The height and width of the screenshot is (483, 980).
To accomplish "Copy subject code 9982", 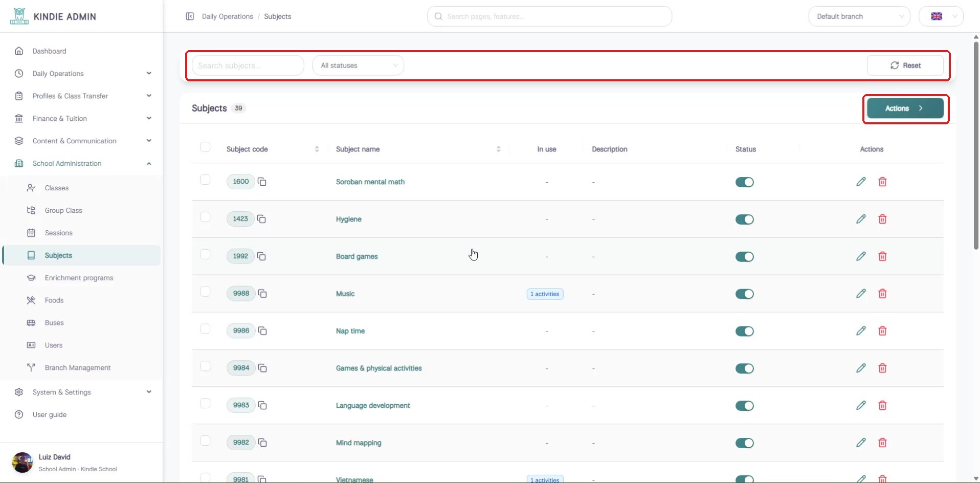I will point(262,443).
